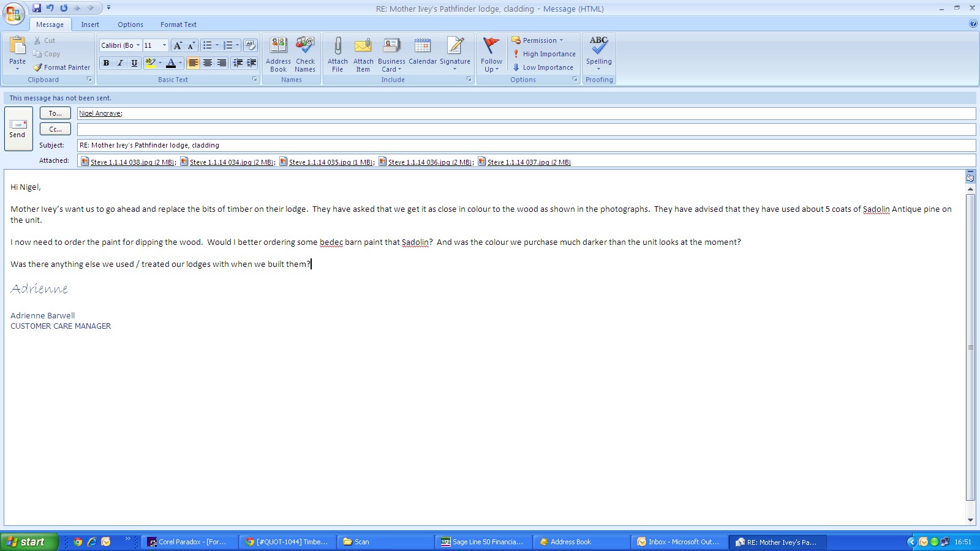Open the Office button menu

point(13,13)
